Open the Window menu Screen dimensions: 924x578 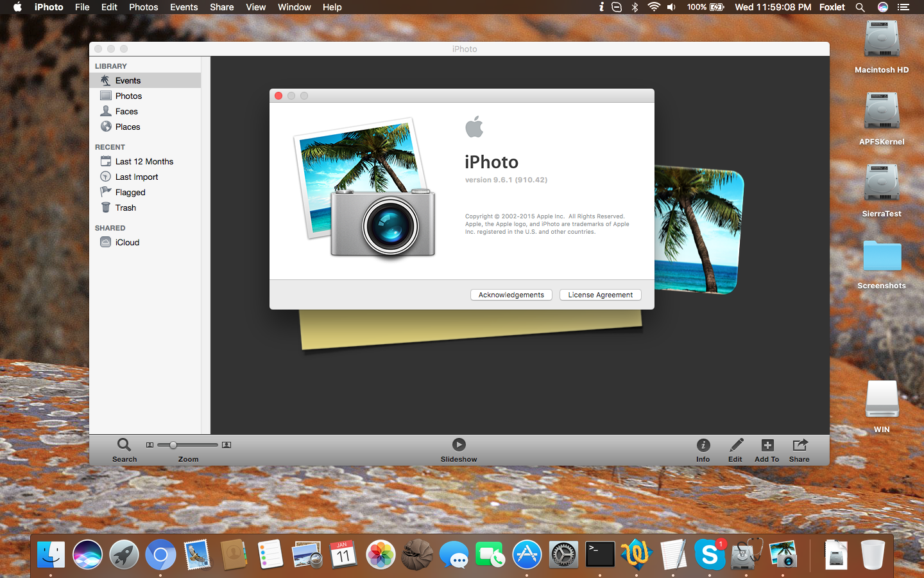point(295,7)
